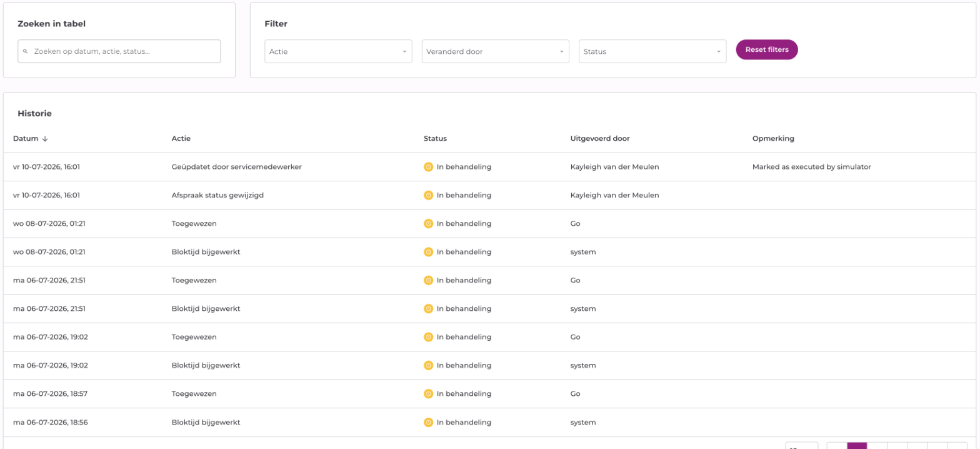
Task: Click status icon for ma 06-07-2026, 21:51 Bloktijd row
Action: tap(428, 308)
